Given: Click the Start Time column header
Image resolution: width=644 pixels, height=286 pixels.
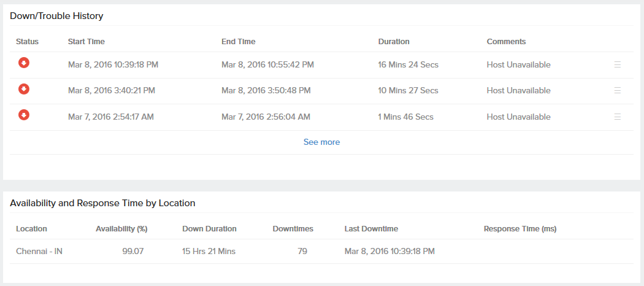Looking at the screenshot, I should coord(86,42).
